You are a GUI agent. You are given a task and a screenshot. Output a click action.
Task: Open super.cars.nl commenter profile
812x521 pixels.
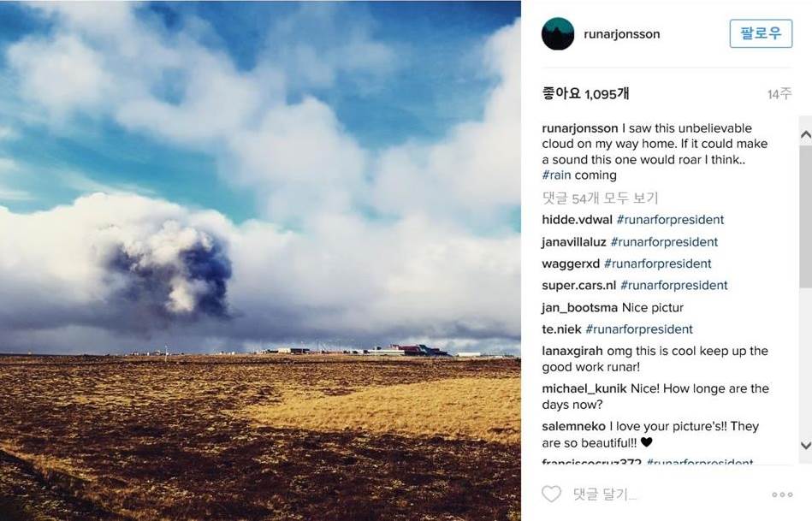pyautogui.click(x=579, y=286)
